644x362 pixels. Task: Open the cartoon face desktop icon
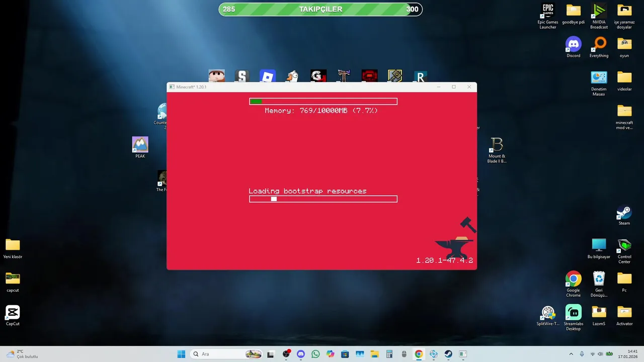click(x=216, y=76)
